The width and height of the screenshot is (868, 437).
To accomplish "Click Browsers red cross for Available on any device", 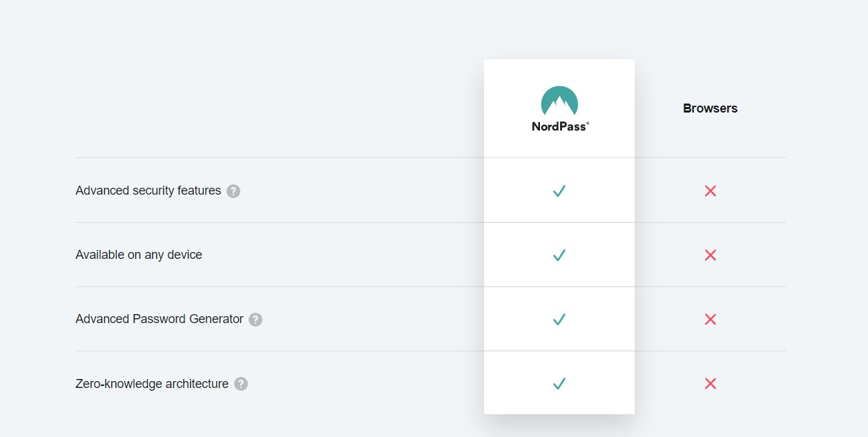I will pos(710,255).
